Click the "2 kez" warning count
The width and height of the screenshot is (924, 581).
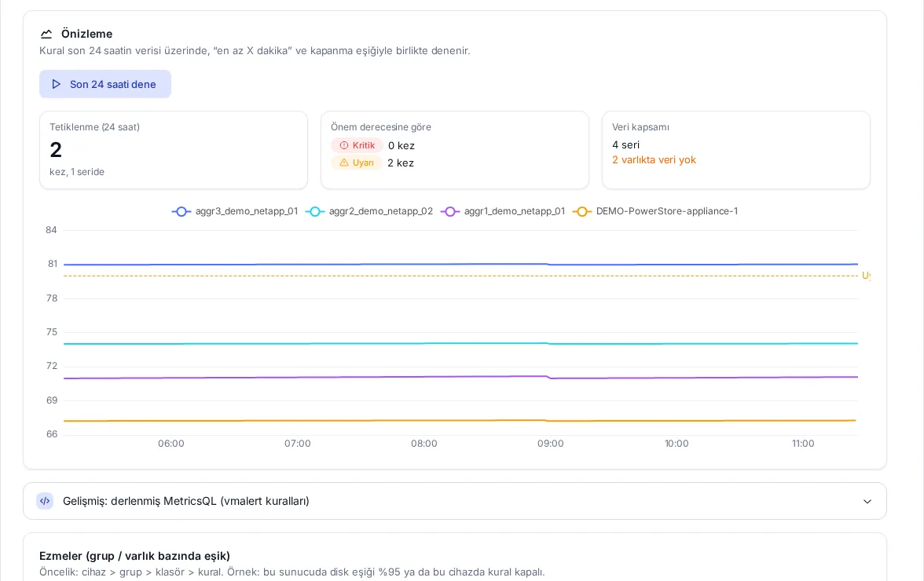[401, 163]
